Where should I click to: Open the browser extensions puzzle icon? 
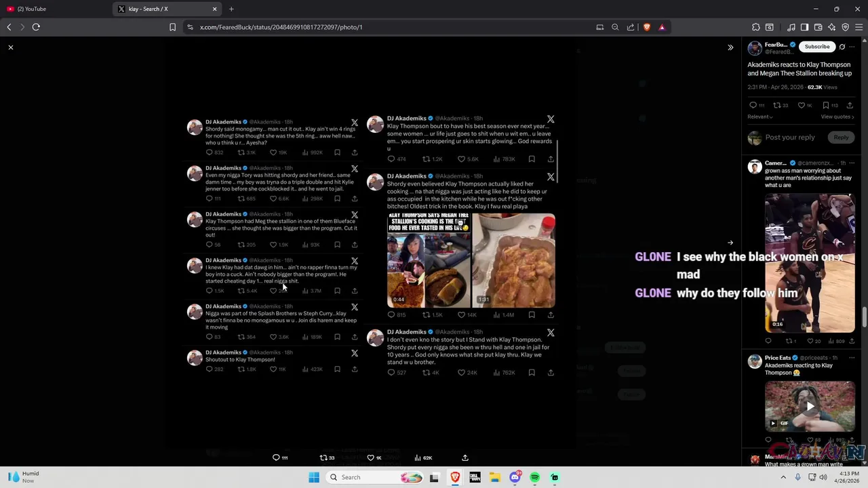pos(756,27)
